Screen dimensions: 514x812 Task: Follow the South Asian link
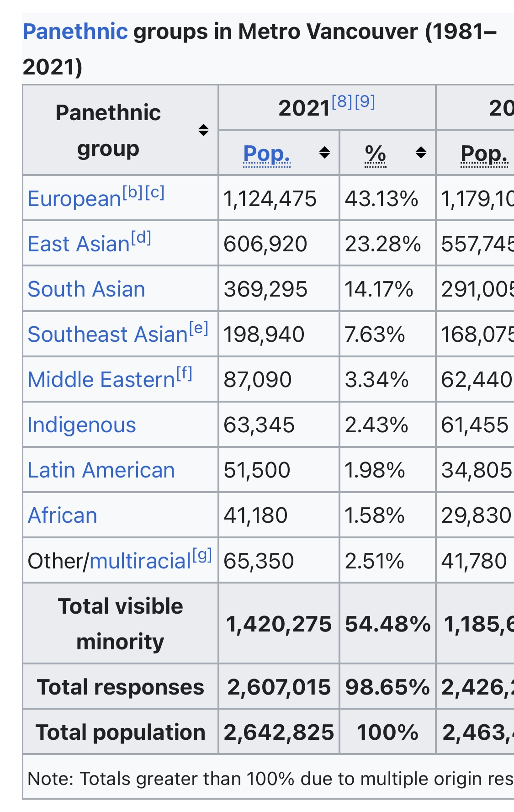pyautogui.click(x=86, y=289)
